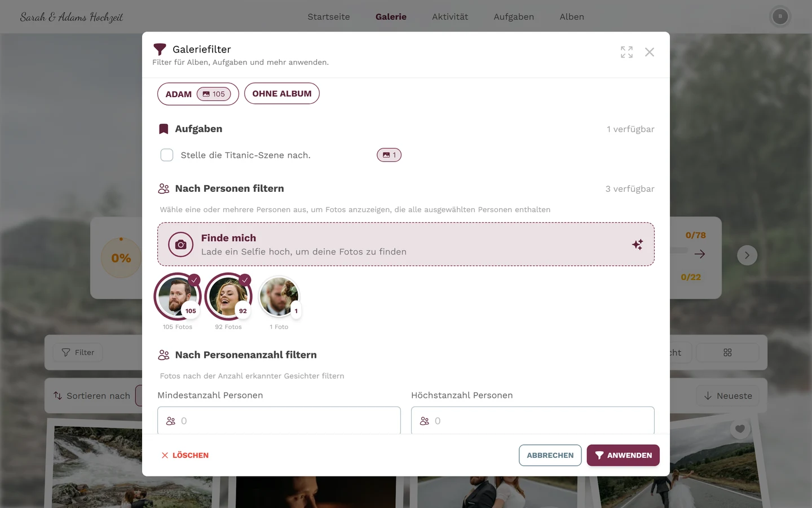Click the Abbrechen button
Viewport: 812px width, 508px height.
[550, 456]
